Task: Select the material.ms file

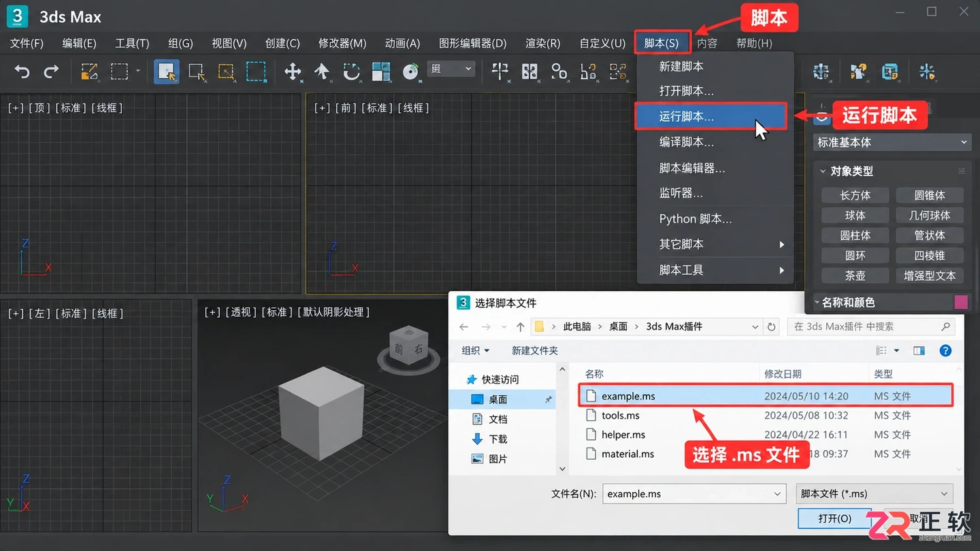Action: click(x=766, y=454)
